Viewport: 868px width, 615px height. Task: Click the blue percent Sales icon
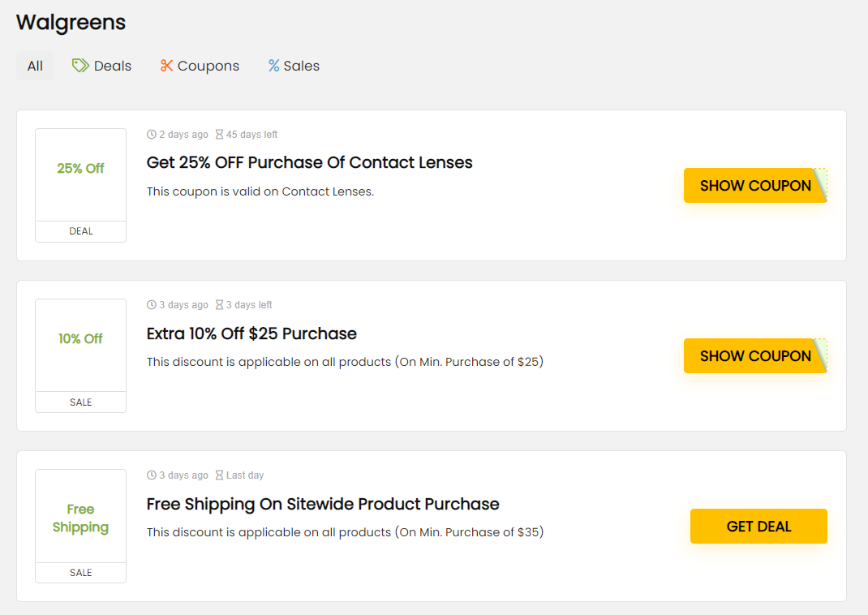click(274, 66)
